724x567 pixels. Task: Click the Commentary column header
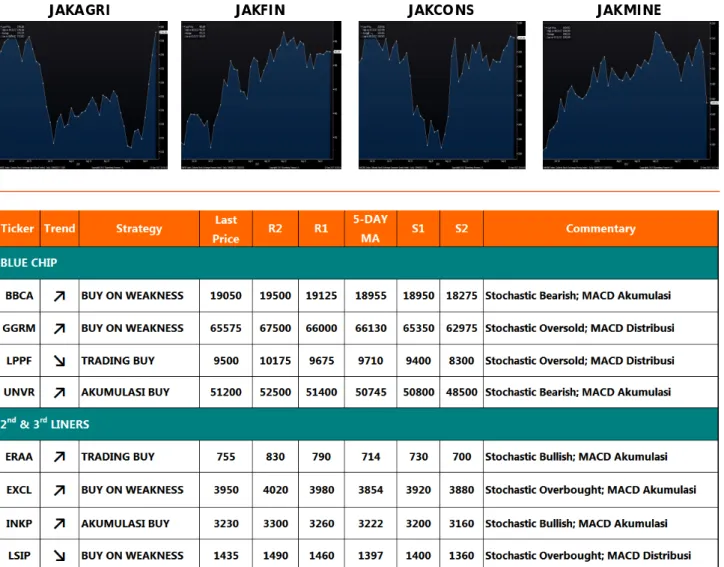(x=601, y=229)
